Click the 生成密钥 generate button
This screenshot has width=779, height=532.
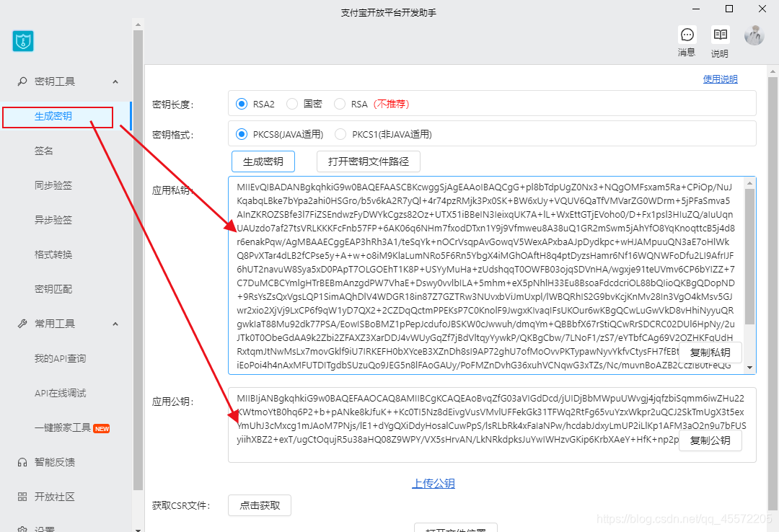263,161
